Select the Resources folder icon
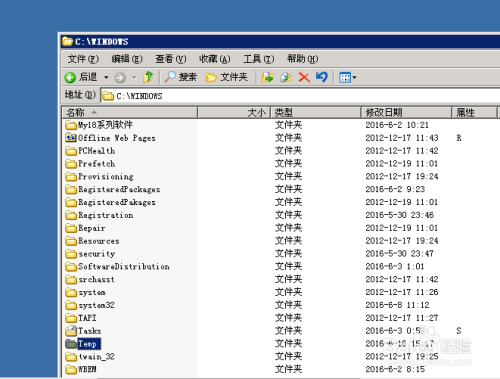The image size is (500, 379). (71, 241)
